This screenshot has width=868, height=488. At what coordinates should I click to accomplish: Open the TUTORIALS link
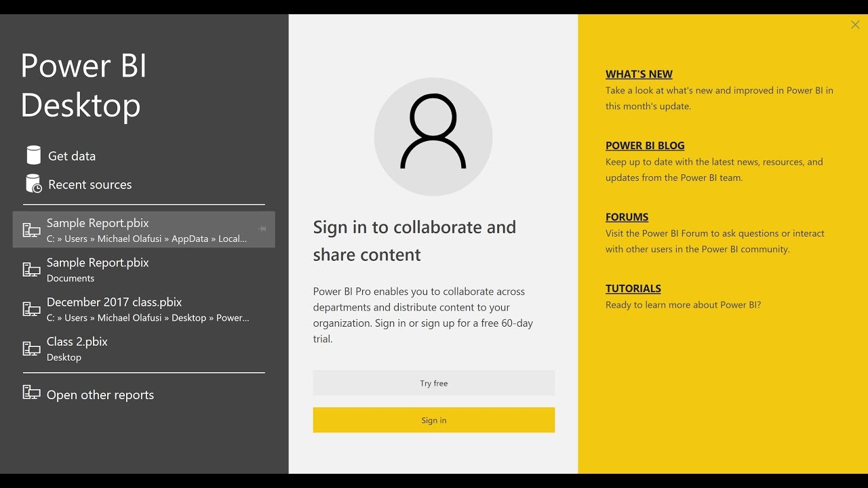tap(633, 289)
